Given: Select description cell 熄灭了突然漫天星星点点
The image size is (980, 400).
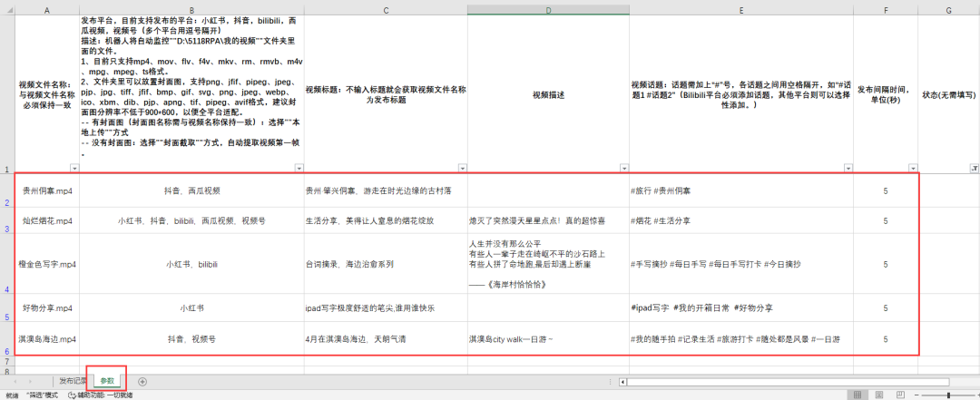Looking at the screenshot, I should point(548,220).
